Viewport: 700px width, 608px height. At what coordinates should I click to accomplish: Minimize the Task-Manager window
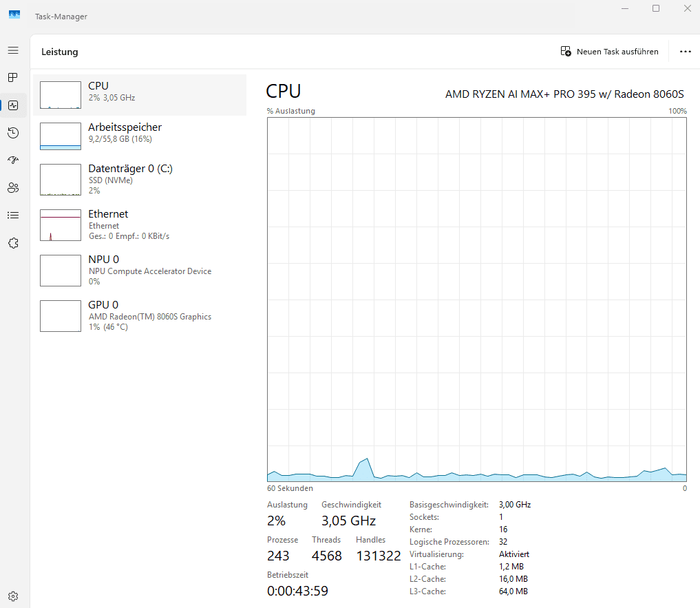[625, 8]
